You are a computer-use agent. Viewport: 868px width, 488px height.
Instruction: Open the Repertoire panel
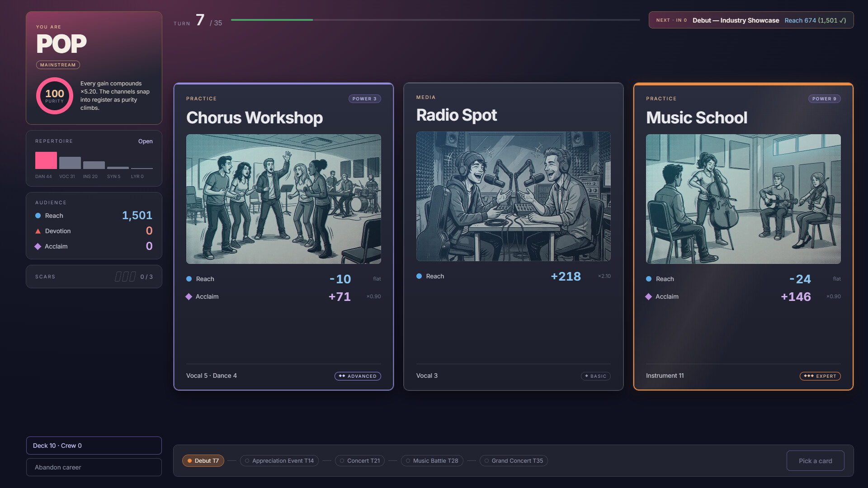(x=145, y=141)
